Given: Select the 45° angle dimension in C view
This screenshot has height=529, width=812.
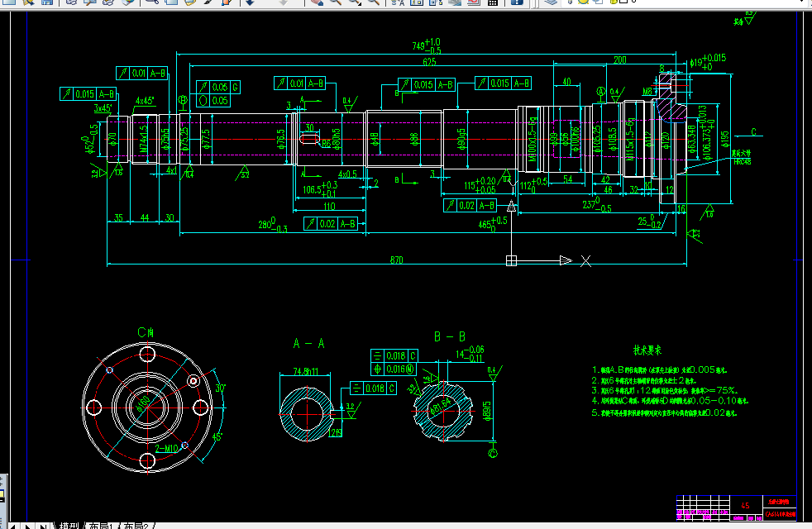Looking at the screenshot, I should click(x=217, y=436).
